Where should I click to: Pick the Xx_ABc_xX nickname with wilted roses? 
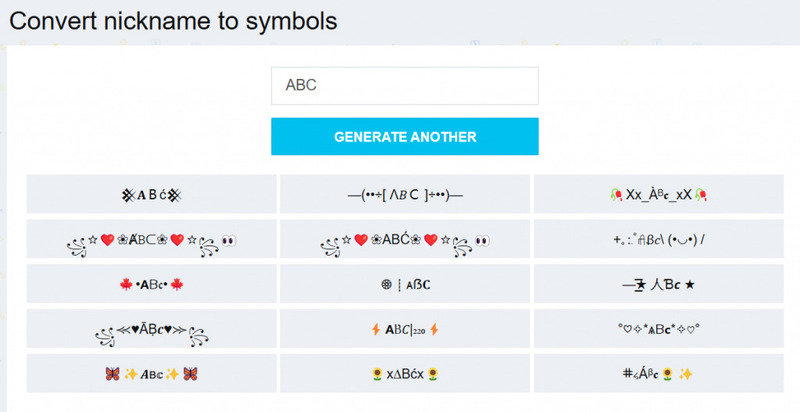[x=659, y=194]
